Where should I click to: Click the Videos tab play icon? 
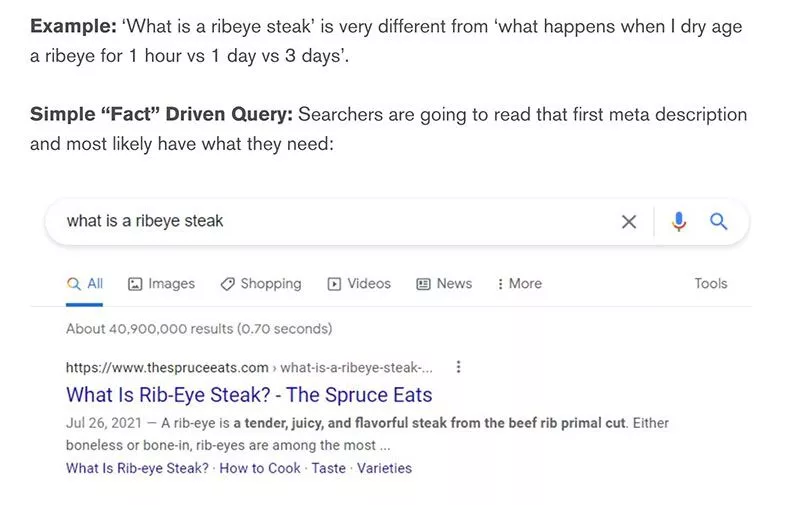(x=334, y=284)
